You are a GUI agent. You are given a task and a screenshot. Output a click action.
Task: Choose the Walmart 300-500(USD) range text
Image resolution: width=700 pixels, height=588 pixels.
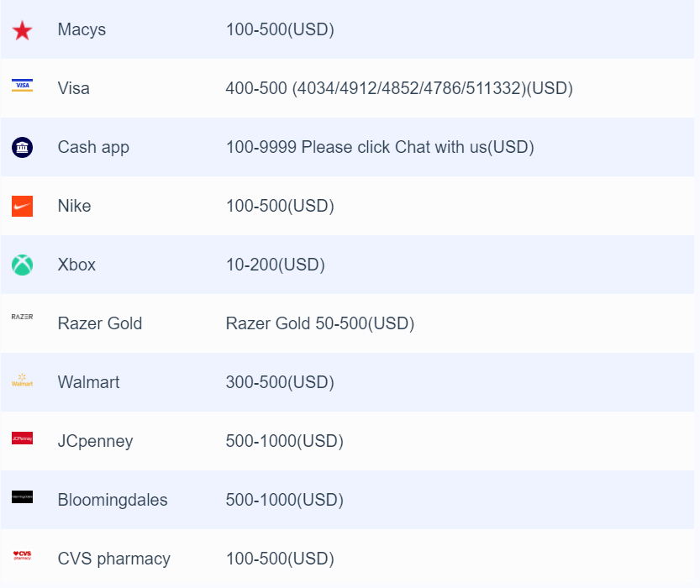coord(280,382)
